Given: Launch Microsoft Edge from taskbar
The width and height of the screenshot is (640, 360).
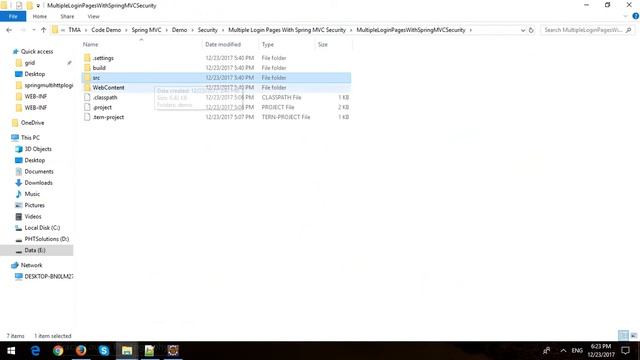Looking at the screenshot, I should click(x=36, y=351).
